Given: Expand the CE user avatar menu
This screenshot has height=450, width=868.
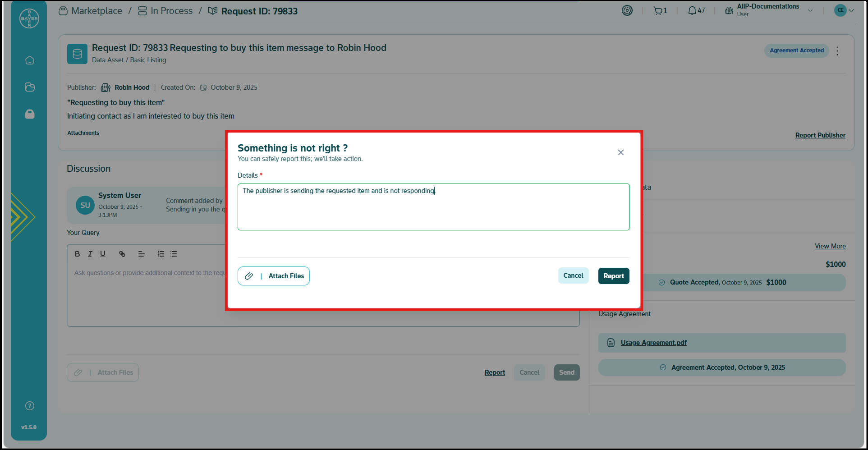Looking at the screenshot, I should click(x=844, y=10).
